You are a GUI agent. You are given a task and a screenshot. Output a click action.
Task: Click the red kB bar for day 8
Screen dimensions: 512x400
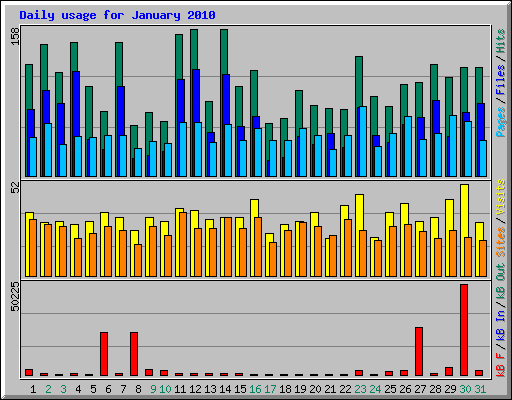[134, 354]
